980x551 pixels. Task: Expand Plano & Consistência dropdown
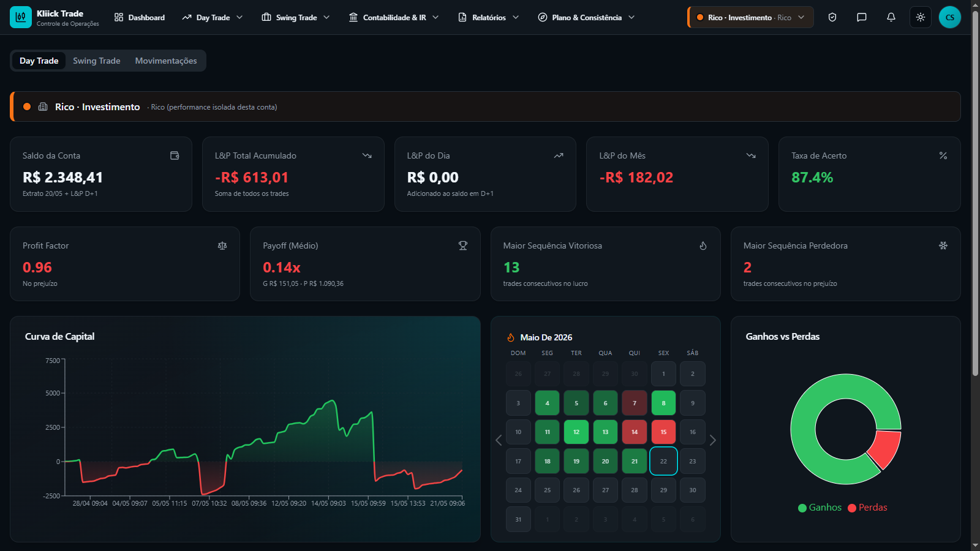coord(586,17)
